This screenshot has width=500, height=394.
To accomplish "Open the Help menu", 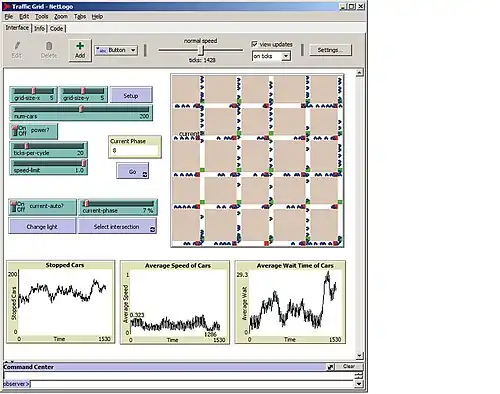I will (x=97, y=17).
